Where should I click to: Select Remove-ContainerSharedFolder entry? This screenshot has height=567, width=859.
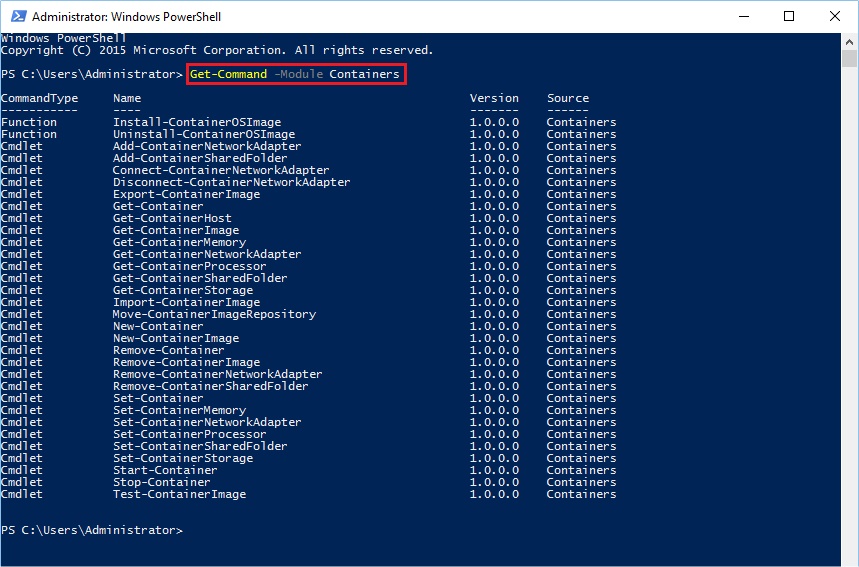tap(211, 386)
